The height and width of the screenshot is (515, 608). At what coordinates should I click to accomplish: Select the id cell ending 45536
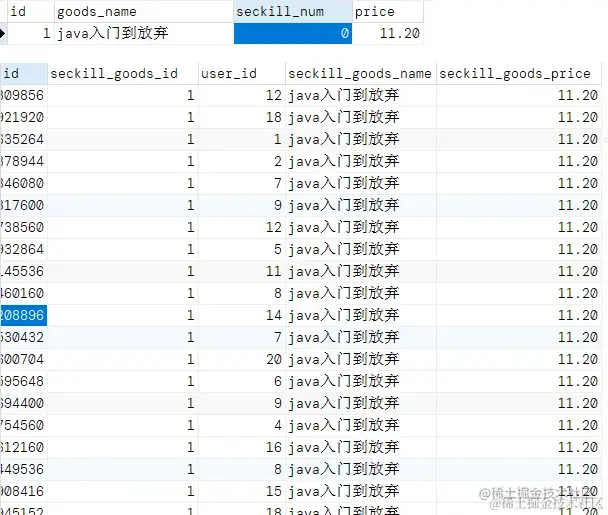click(x=23, y=271)
